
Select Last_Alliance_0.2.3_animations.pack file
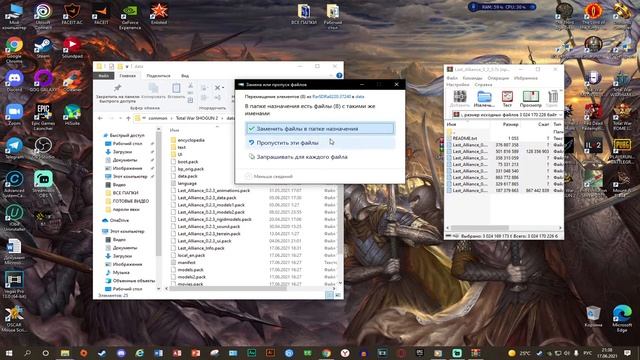pyautogui.click(x=213, y=190)
